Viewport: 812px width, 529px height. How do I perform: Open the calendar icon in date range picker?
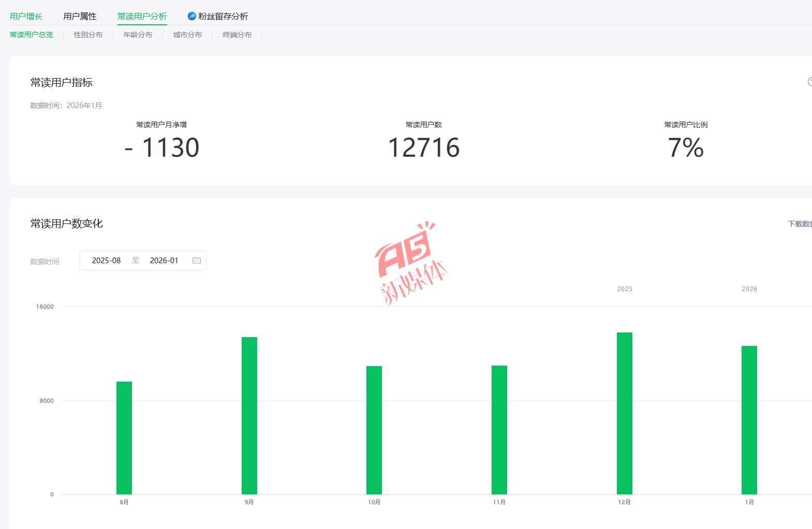point(197,261)
